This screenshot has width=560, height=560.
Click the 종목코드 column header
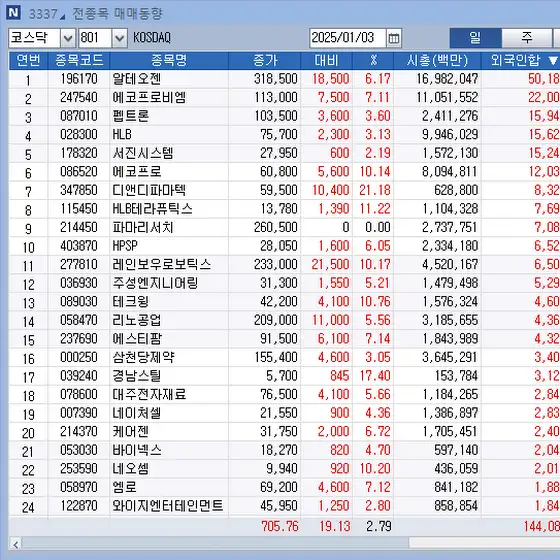[x=79, y=60]
